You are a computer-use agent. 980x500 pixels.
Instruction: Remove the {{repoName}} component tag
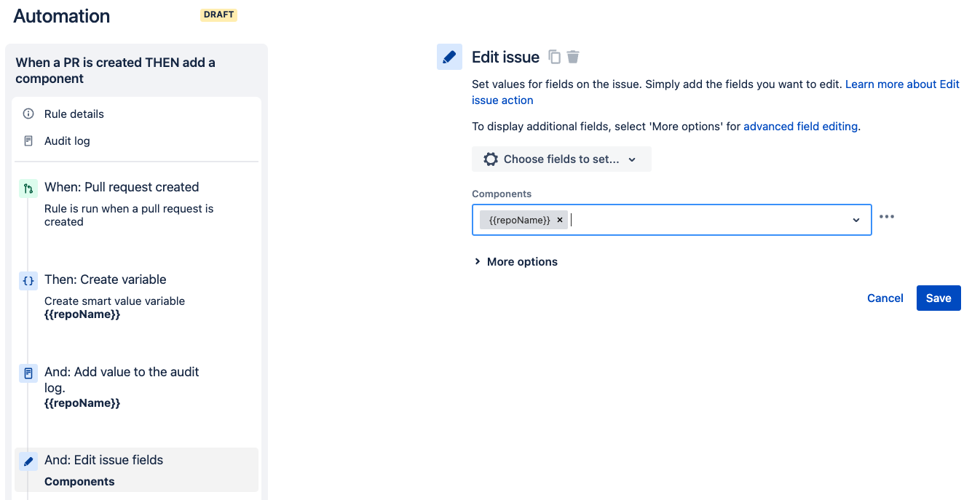pos(559,220)
